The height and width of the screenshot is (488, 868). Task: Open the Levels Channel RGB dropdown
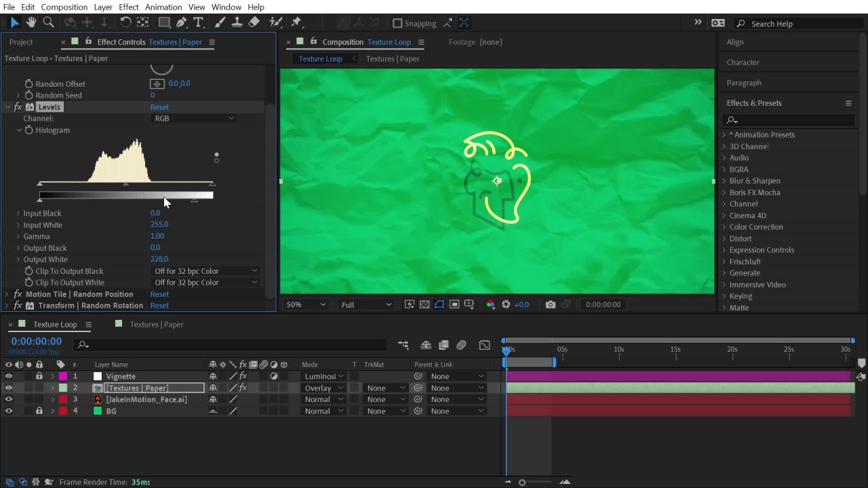pyautogui.click(x=194, y=119)
